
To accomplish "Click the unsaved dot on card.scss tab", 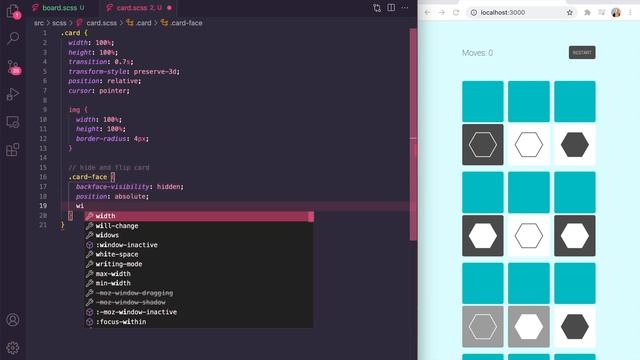I will pyautogui.click(x=169, y=8).
